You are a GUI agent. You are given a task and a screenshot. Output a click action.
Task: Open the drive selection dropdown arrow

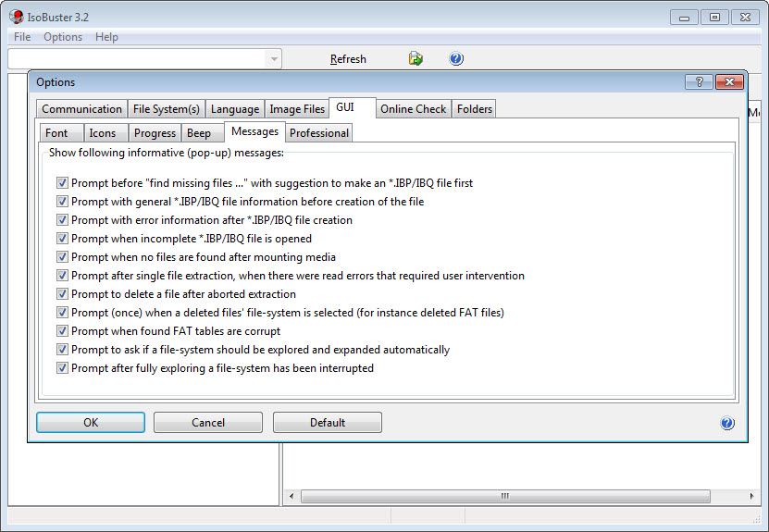(x=274, y=59)
